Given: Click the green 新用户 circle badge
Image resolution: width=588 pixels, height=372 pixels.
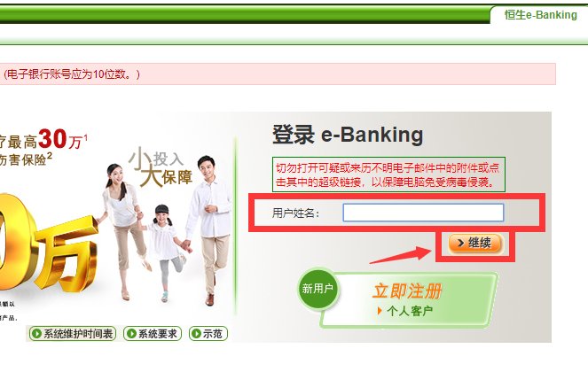Looking at the screenshot, I should 318,289.
